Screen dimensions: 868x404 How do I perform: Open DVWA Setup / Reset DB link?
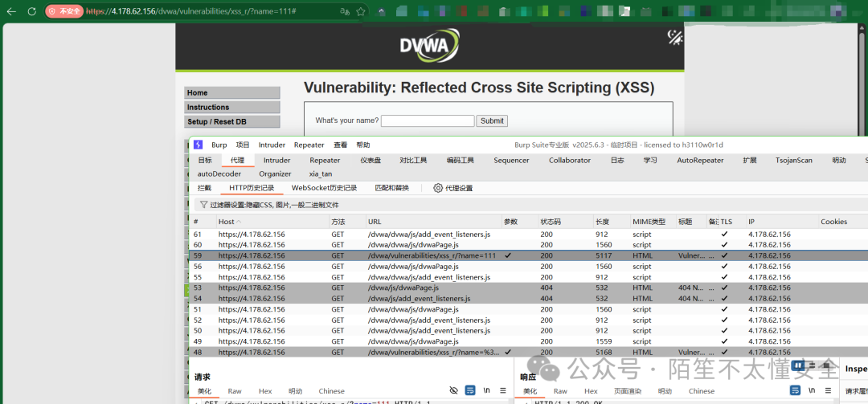pyautogui.click(x=232, y=122)
